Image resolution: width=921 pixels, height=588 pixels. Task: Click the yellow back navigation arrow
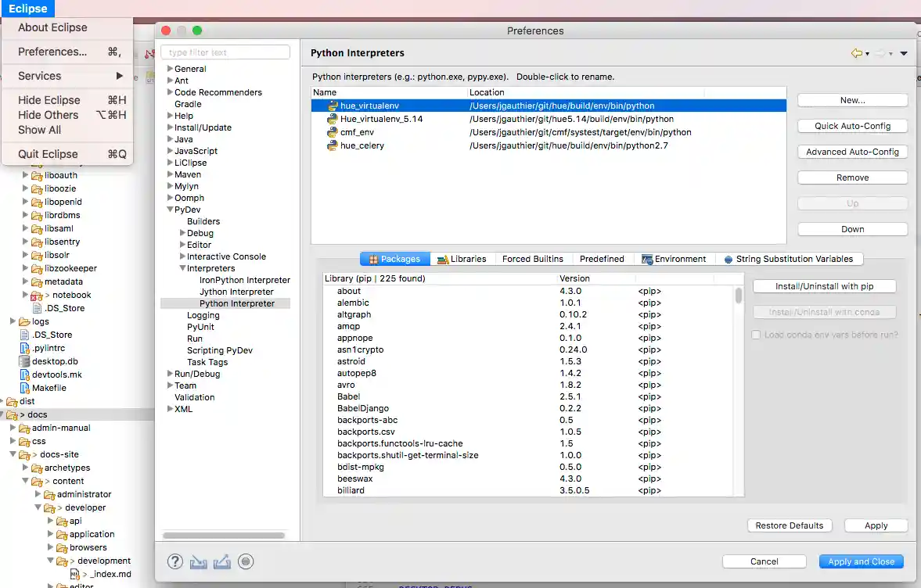click(856, 53)
